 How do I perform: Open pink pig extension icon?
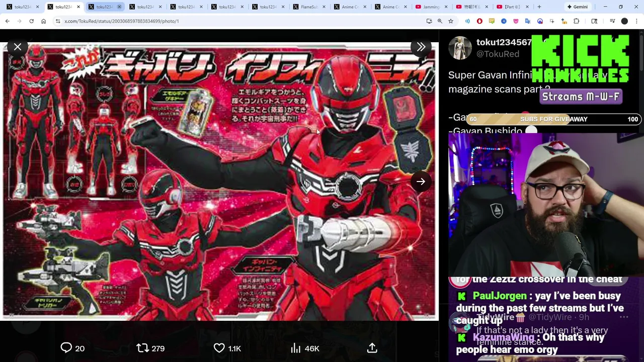[516, 21]
